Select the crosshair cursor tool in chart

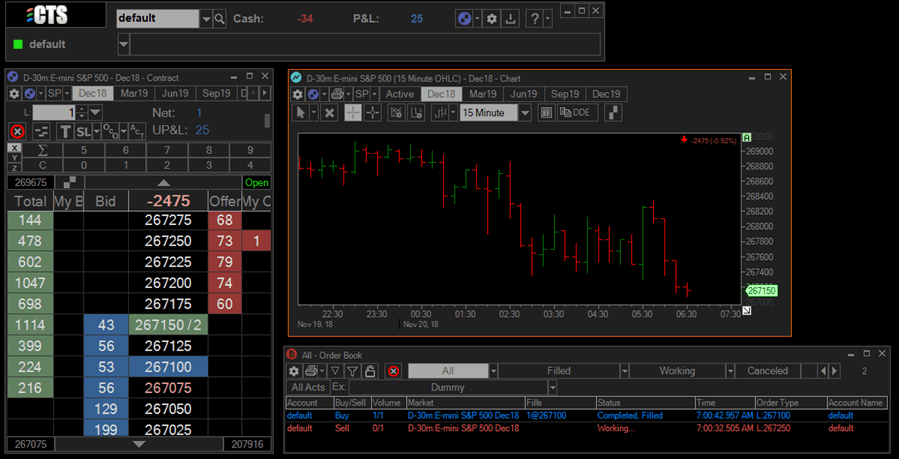pos(353,113)
